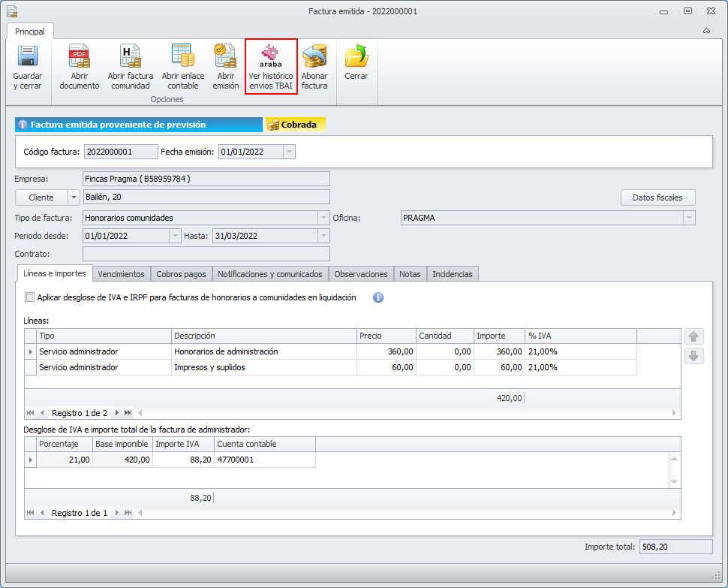
Task: Expand the Fecha emisión date dropdown
Action: coord(289,152)
